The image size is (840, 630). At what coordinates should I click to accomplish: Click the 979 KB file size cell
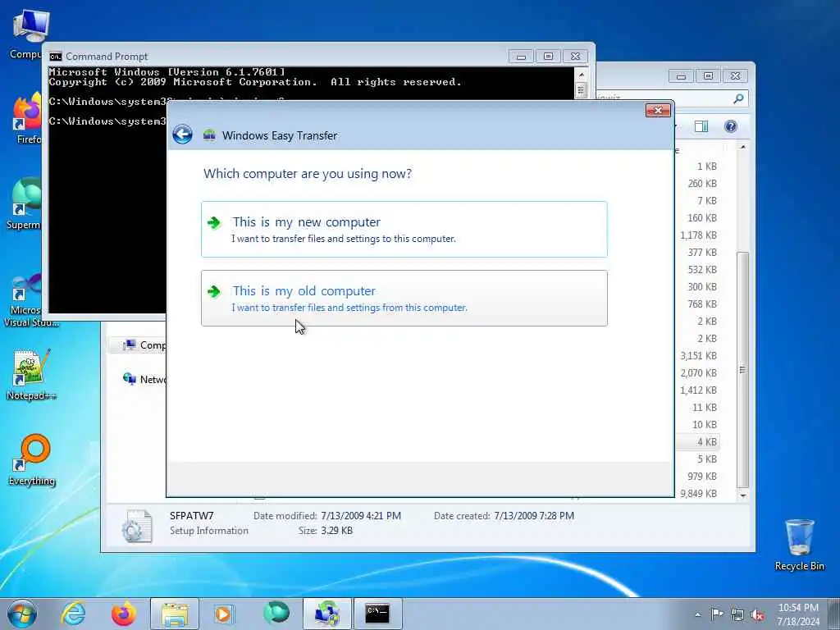(702, 477)
